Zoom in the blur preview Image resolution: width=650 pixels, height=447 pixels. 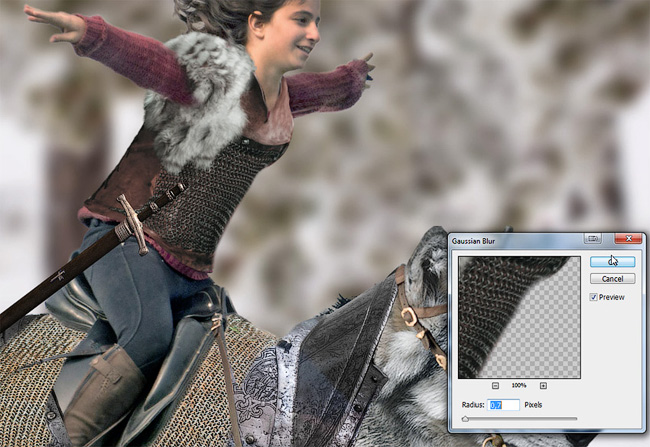coord(543,386)
